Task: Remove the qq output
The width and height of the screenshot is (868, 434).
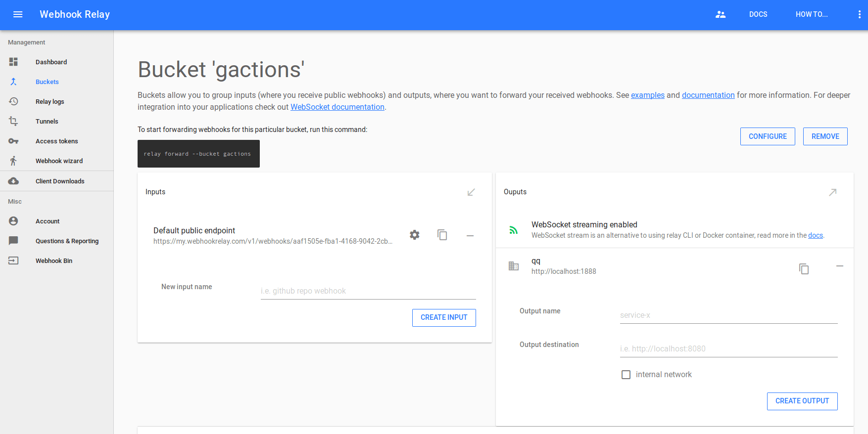Action: coord(840,266)
